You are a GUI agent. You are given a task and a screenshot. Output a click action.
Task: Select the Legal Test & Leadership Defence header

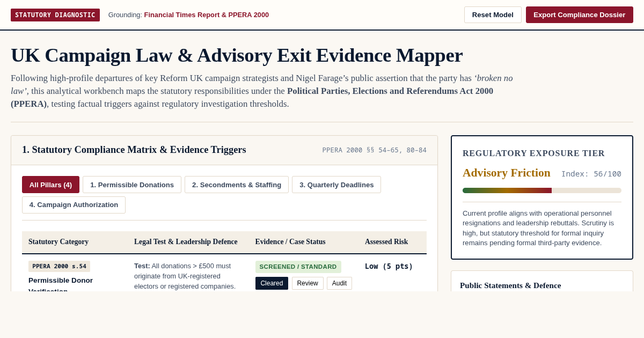(186, 242)
